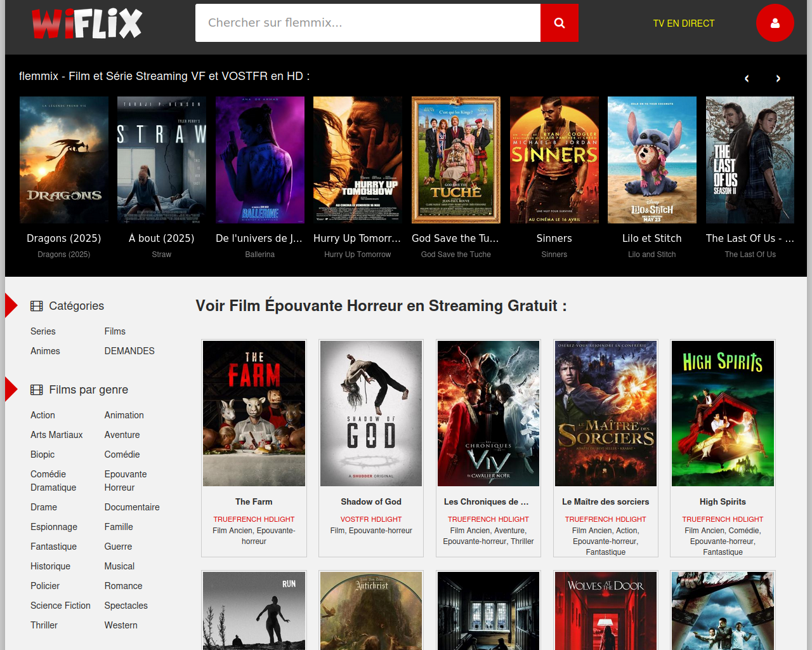Click 'À bout (2025)' carousel title
Screen dimensions: 812x650
click(162, 238)
